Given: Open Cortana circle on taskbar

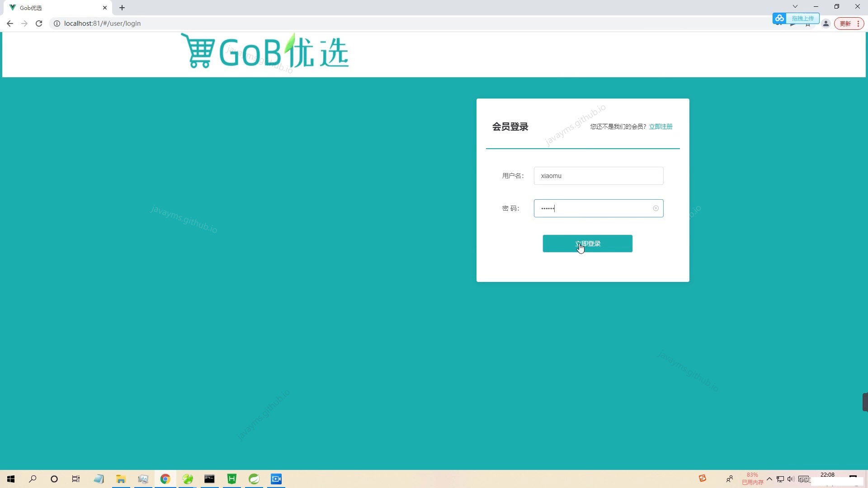Looking at the screenshot, I should coord(54,479).
